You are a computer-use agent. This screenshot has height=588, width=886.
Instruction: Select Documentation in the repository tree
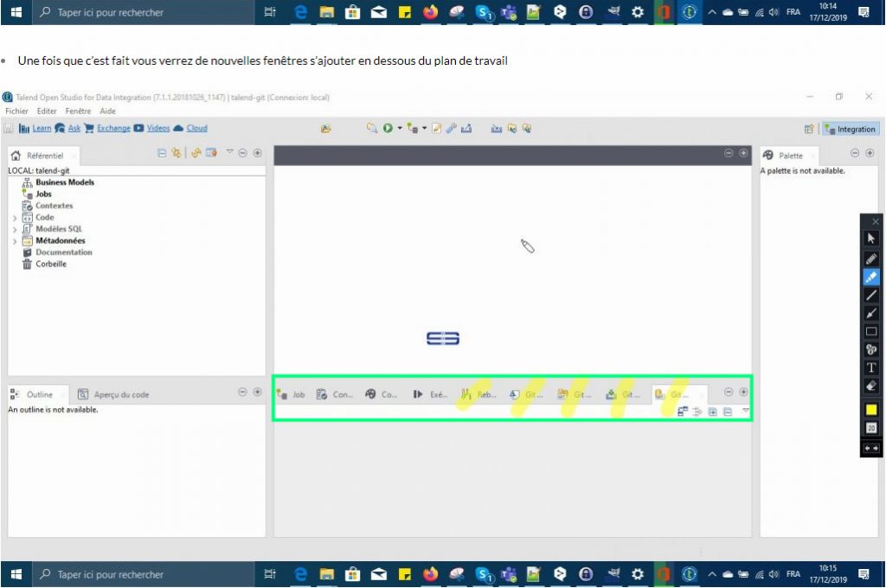[57, 252]
